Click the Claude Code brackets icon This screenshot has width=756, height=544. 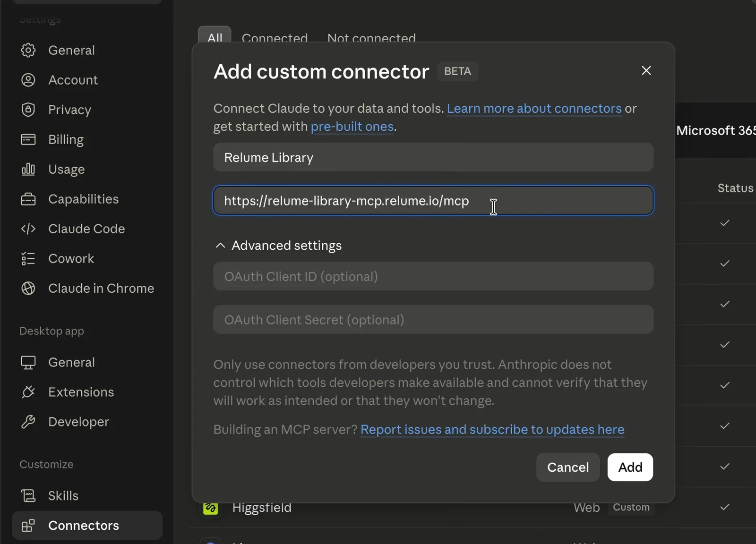click(28, 229)
